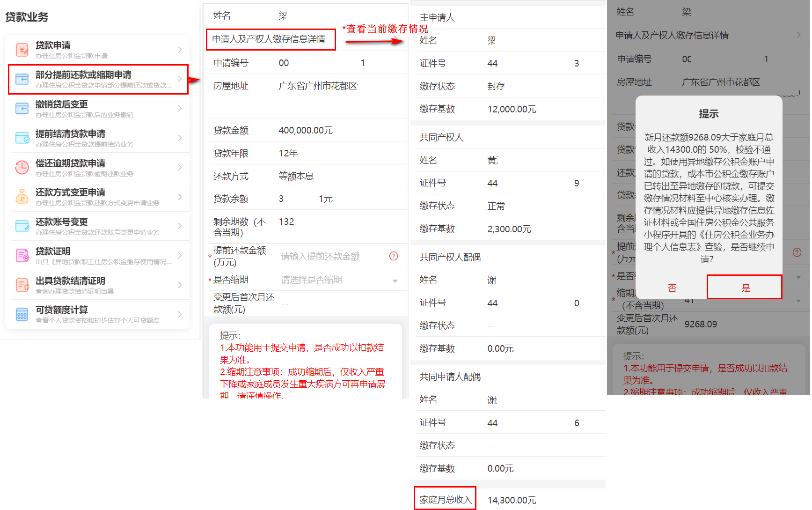Expand the 提前结清贷款申请 chevron
Viewport: 812px width, 510px height.
180,138
